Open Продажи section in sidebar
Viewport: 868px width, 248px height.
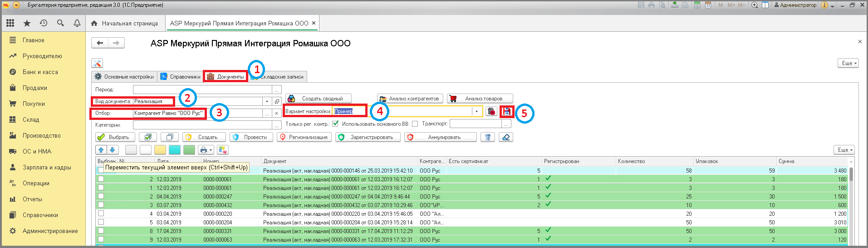click(35, 88)
